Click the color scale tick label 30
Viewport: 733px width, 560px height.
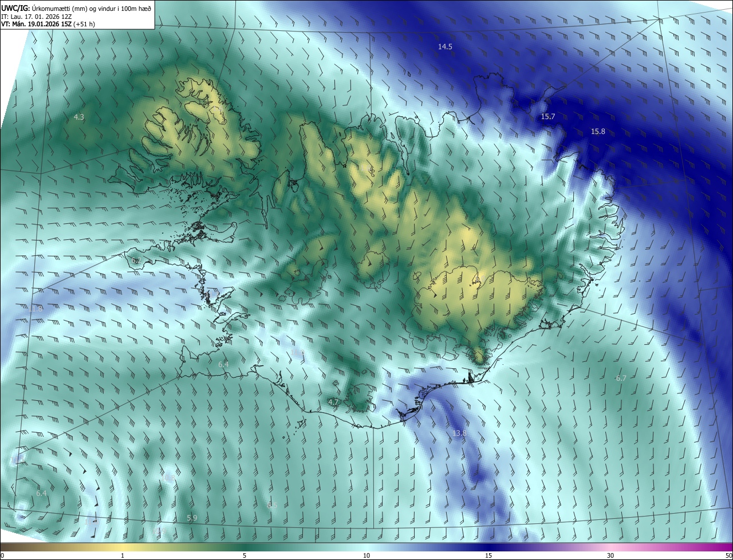click(610, 555)
